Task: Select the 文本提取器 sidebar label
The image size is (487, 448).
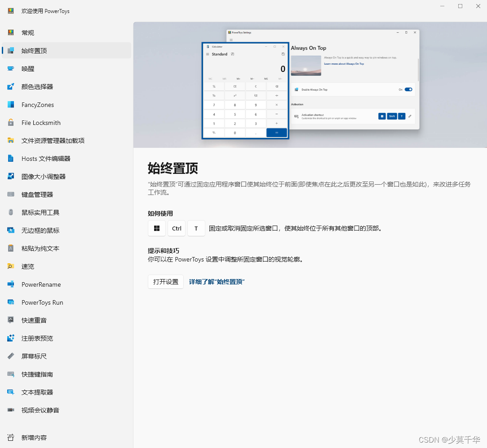Action: [37, 392]
